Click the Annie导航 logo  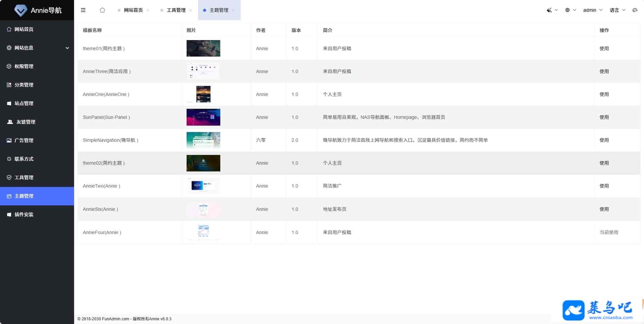[37, 10]
